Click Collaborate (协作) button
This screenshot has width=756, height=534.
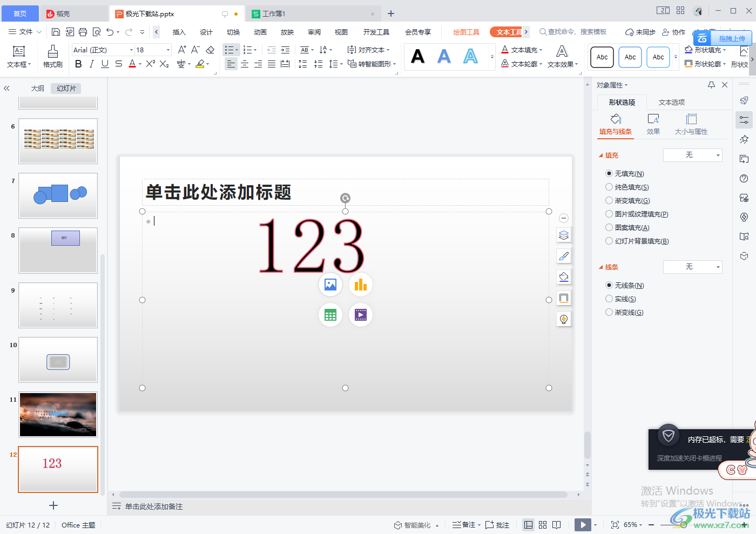click(x=673, y=32)
